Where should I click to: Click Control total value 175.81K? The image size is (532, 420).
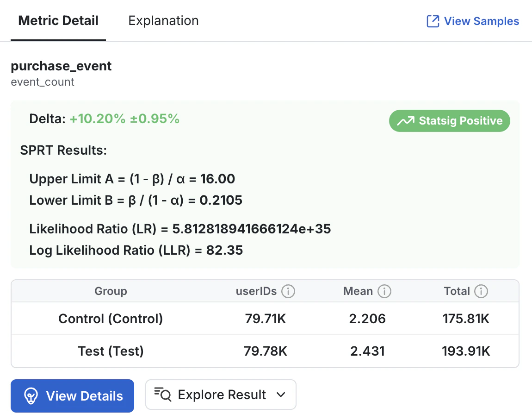coord(466,319)
